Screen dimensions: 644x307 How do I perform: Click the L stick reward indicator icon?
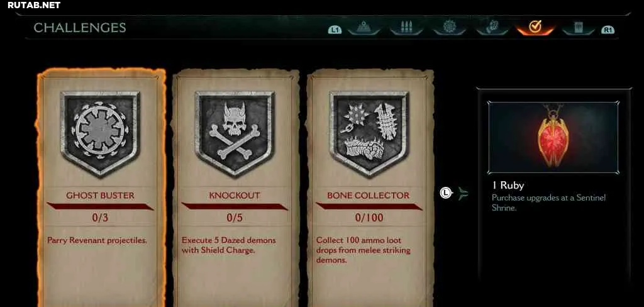(446, 193)
